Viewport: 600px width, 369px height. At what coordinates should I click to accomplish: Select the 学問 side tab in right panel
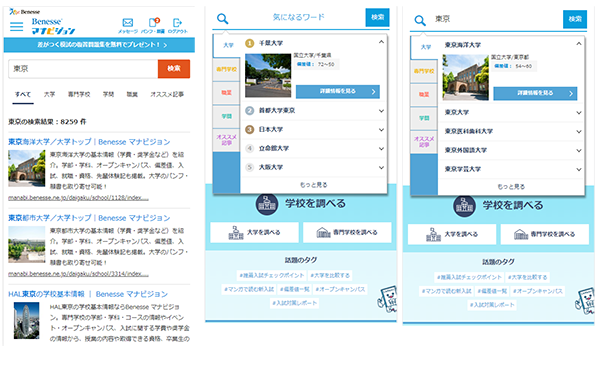(424, 118)
